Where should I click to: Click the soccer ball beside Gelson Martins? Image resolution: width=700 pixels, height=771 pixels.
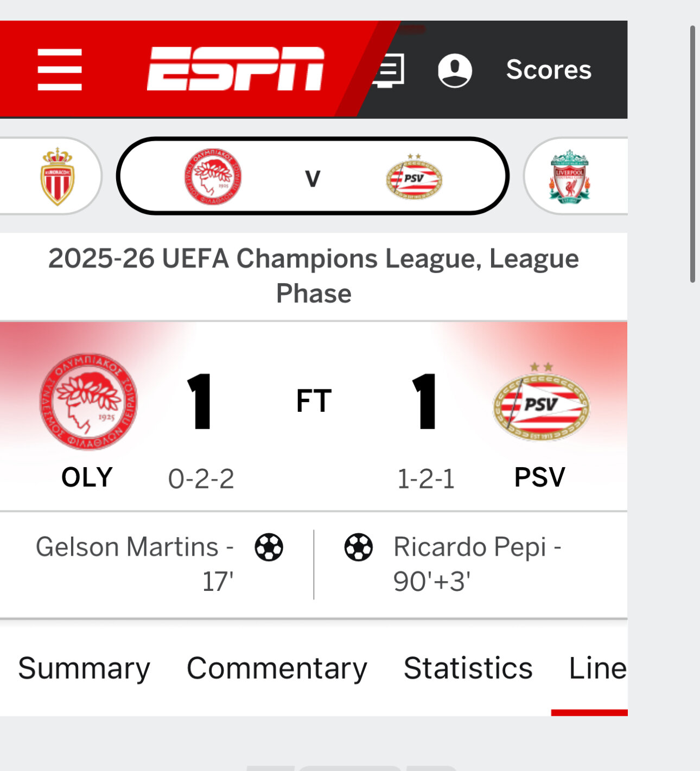point(269,547)
